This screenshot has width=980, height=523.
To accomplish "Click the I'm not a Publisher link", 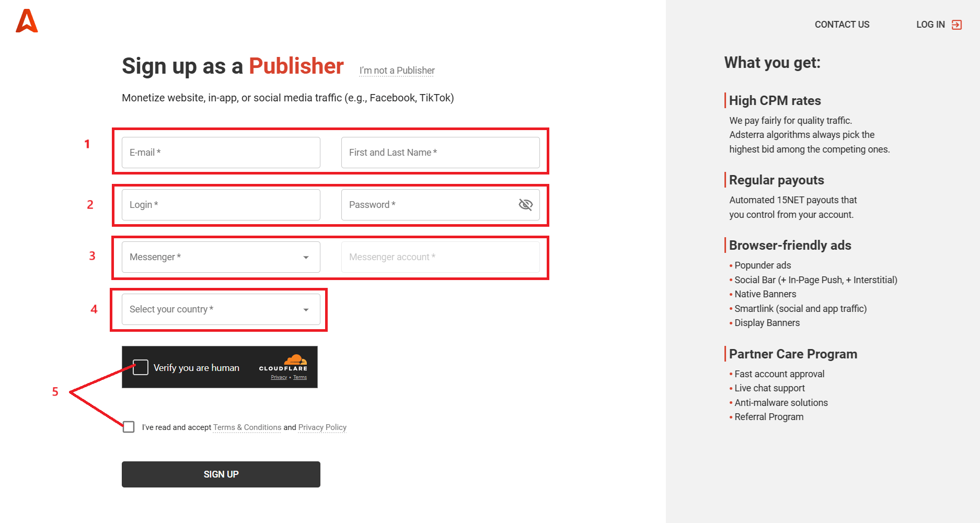I will 396,70.
